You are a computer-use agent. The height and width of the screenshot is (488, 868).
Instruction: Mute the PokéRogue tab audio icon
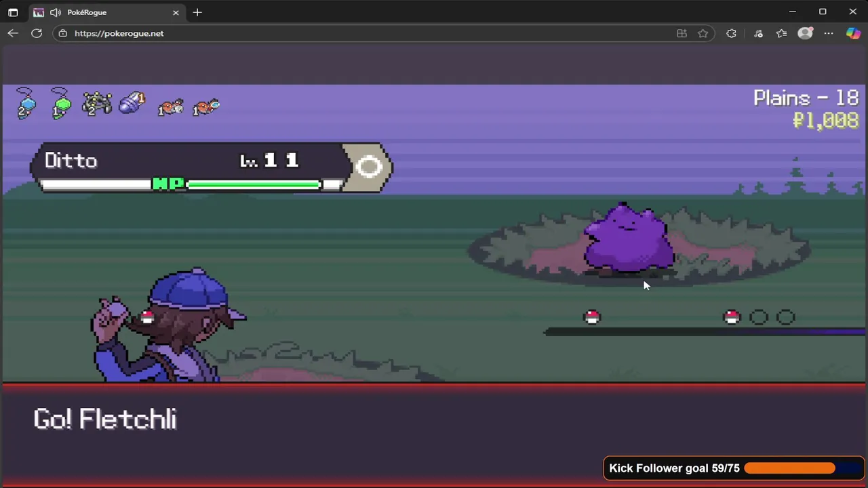pyautogui.click(x=56, y=12)
